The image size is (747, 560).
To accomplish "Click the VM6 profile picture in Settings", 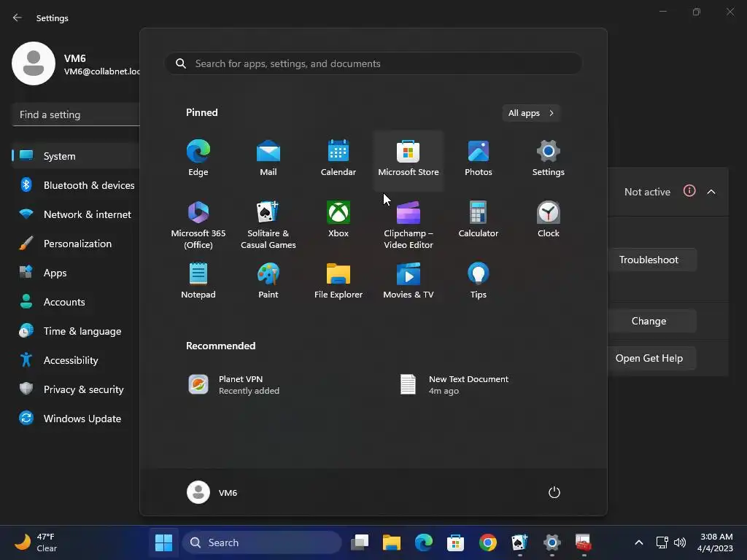I will coord(34,63).
